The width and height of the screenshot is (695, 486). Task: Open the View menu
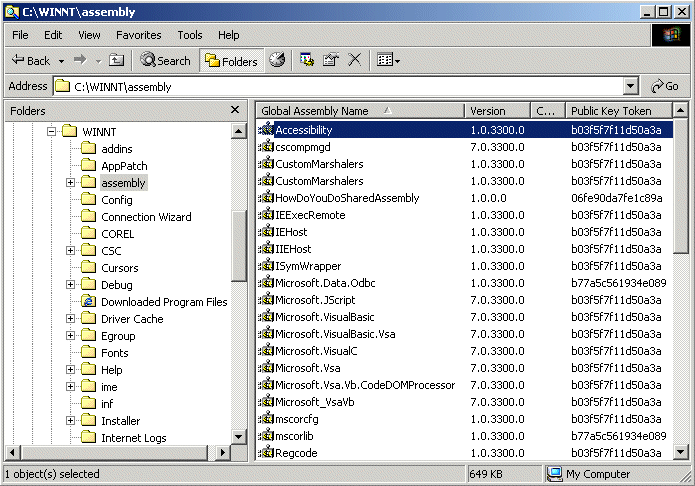point(89,35)
